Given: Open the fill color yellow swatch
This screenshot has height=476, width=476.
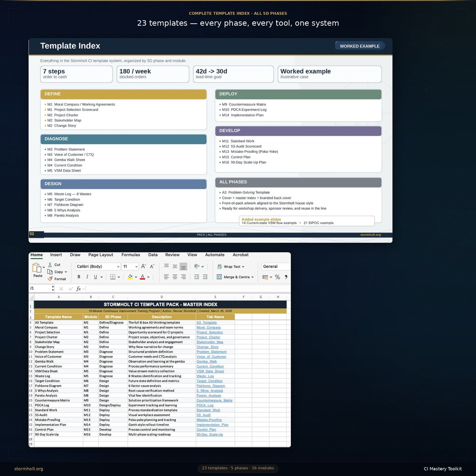Looking at the screenshot, I should point(130,277).
